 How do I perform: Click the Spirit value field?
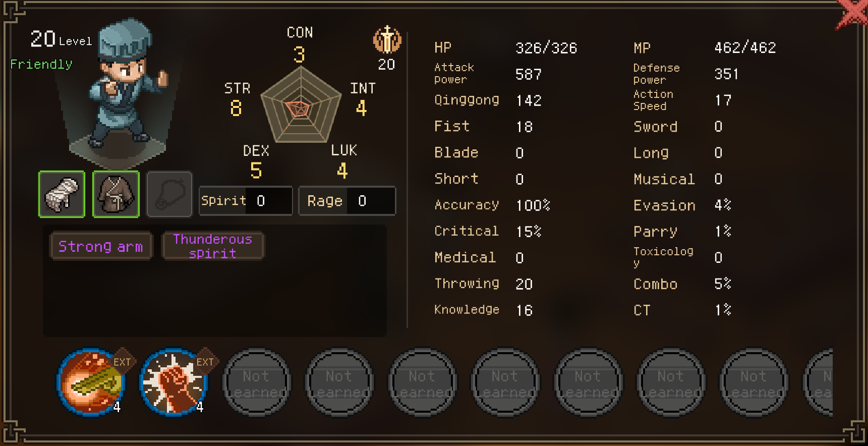coord(246,201)
